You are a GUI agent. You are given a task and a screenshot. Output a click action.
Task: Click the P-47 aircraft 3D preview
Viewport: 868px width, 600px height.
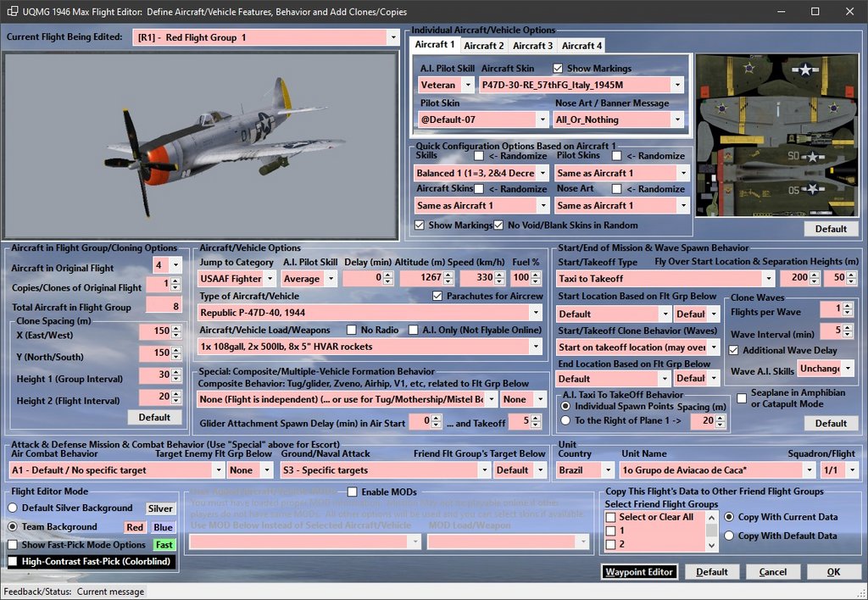200,146
